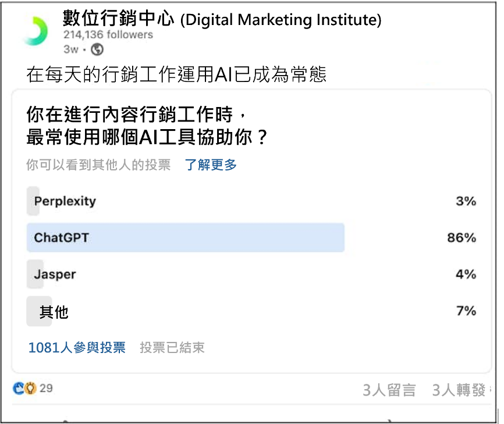504x424 pixels.
Task: Click the 7% result for 其他
Action: click(466, 311)
